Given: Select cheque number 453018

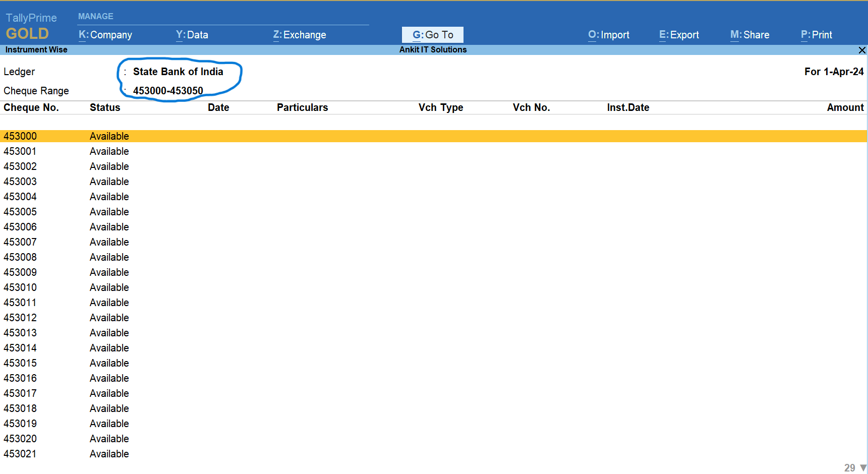Looking at the screenshot, I should click(20, 408).
